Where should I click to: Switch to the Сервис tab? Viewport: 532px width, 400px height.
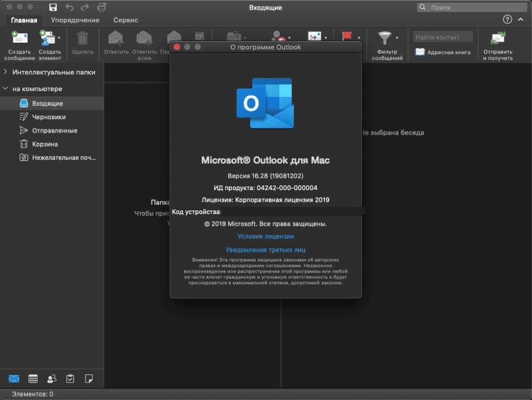click(x=126, y=20)
